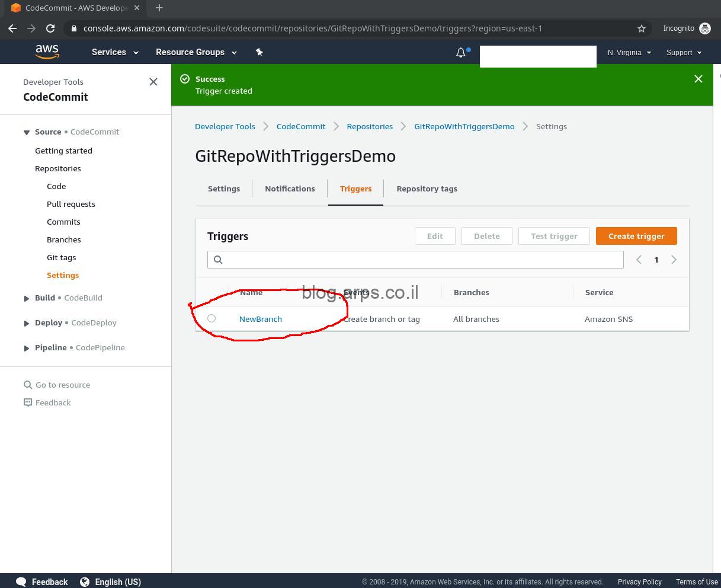
Task: Sort by the Branches column header
Action: pyautogui.click(x=471, y=292)
